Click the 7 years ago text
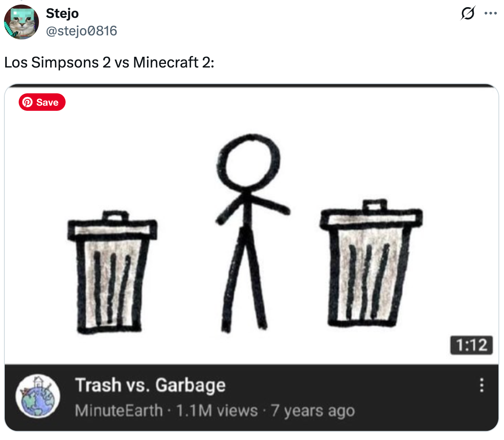504x440 pixels. click(313, 410)
